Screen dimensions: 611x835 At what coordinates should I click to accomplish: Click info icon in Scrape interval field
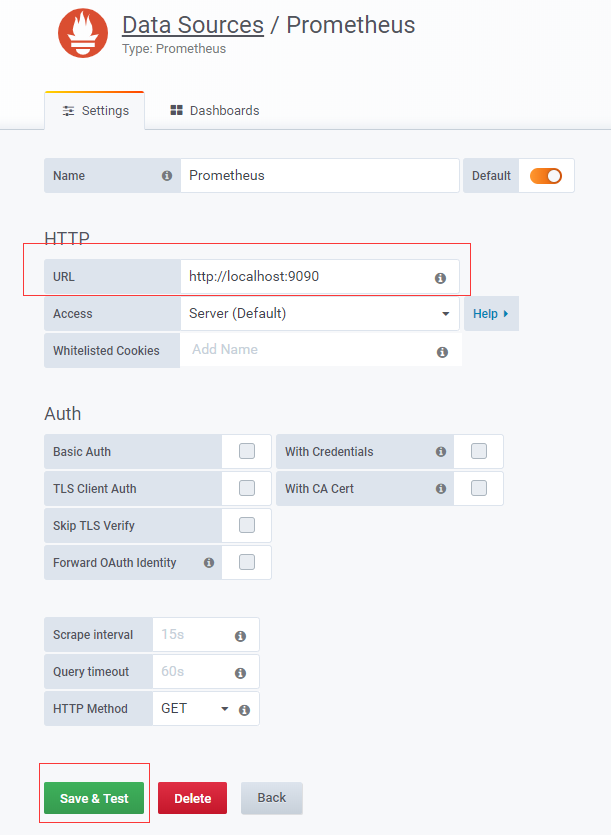click(x=240, y=636)
